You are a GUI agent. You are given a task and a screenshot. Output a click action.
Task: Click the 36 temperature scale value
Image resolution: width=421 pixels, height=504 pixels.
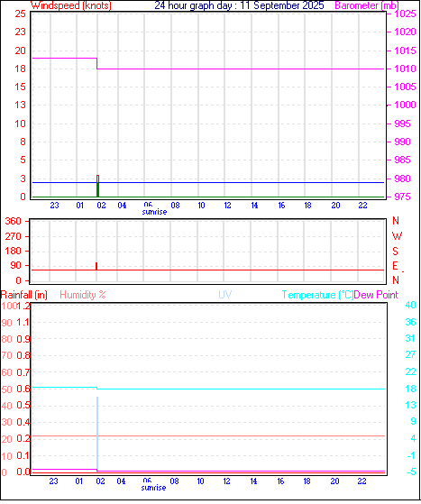click(411, 322)
